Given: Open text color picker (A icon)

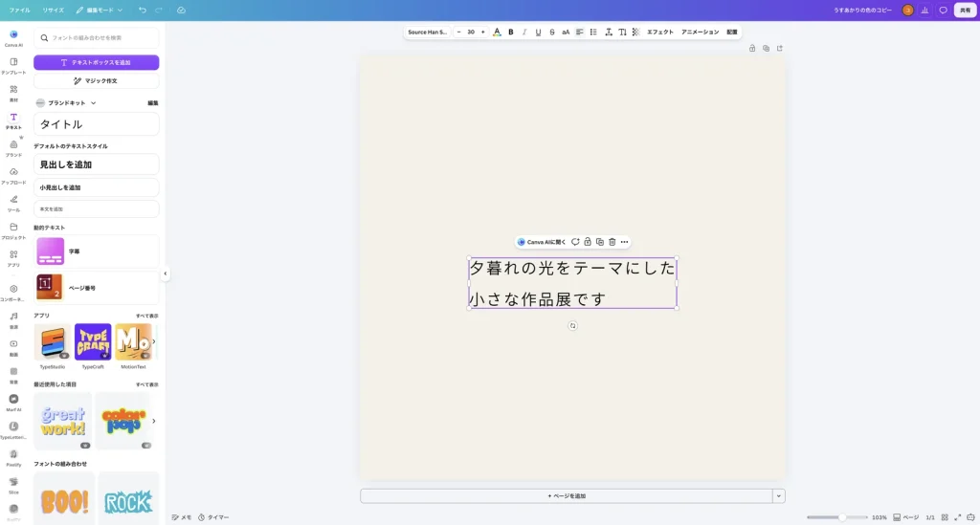Looking at the screenshot, I should 497,32.
